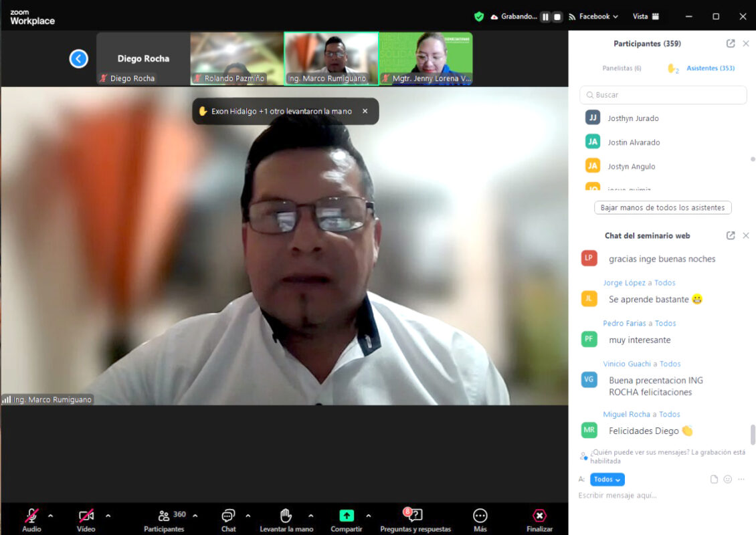Click sender name Vinicio Guachi in chat
This screenshot has width=756, height=535.
tap(627, 364)
